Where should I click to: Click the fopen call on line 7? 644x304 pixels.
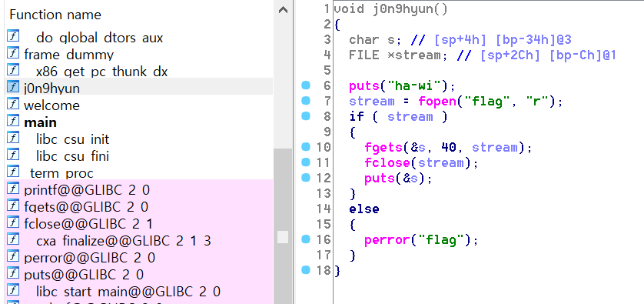pos(437,101)
